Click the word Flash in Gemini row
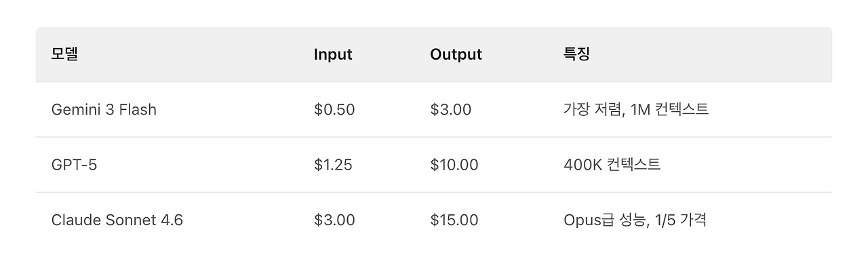 138,109
